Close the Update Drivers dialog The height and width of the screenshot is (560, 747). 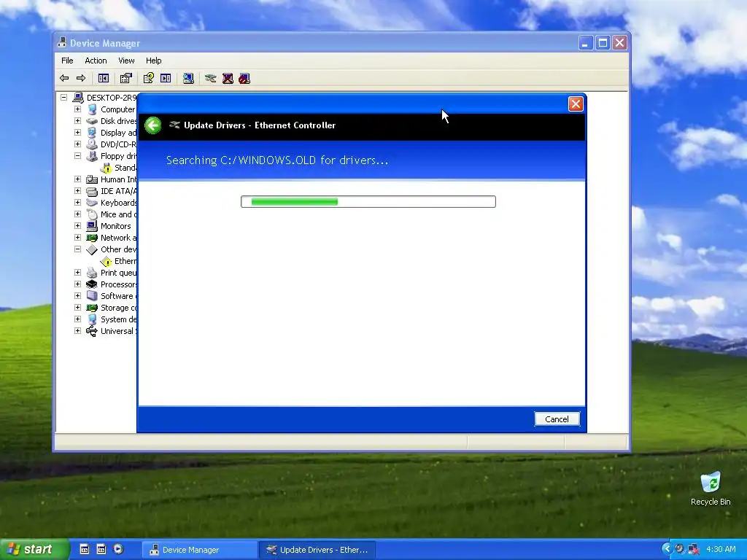576,104
